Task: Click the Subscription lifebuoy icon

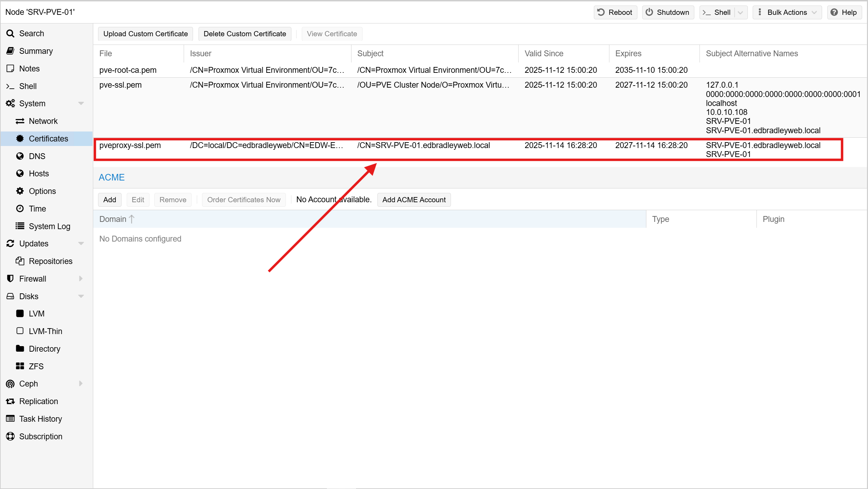Action: [10, 437]
